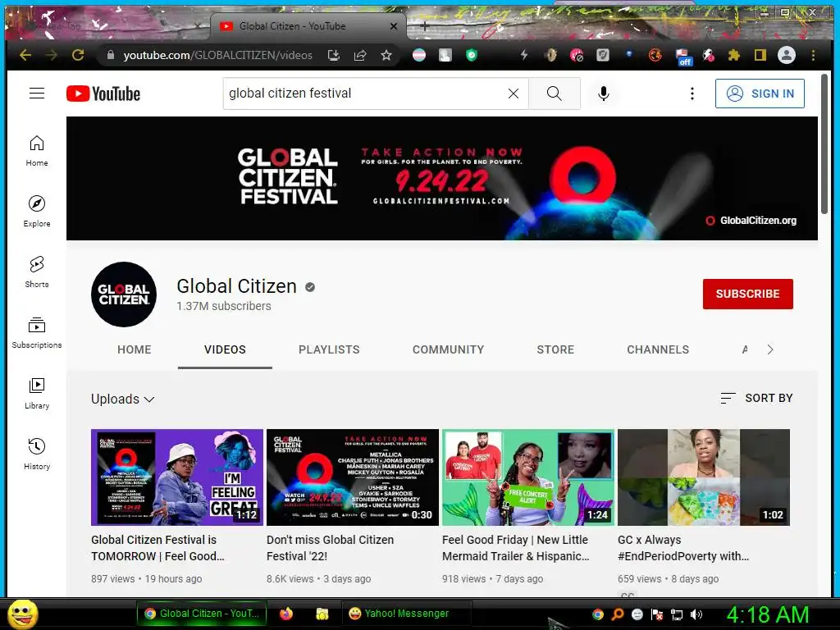This screenshot has height=630, width=840.
Task: Open the Sort By menu
Action: tap(756, 398)
